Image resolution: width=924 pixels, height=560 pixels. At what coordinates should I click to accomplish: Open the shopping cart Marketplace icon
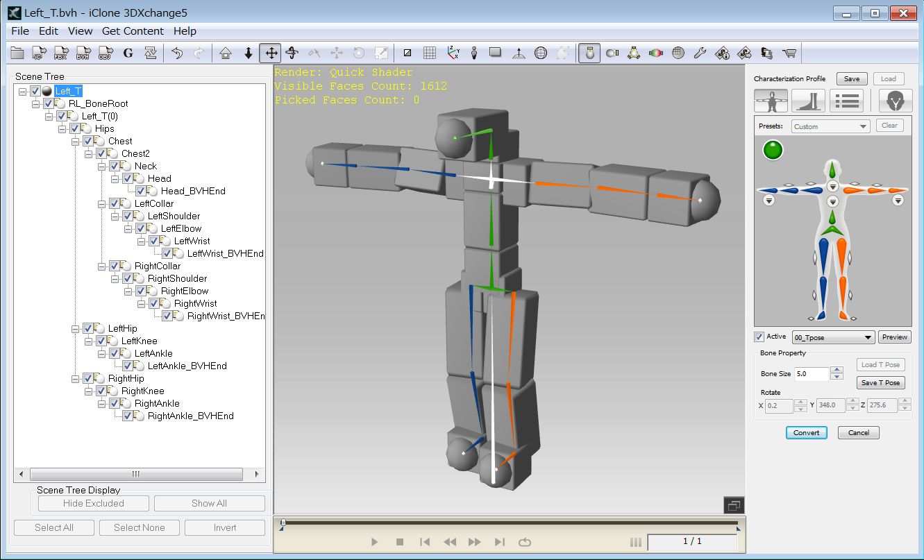789,53
